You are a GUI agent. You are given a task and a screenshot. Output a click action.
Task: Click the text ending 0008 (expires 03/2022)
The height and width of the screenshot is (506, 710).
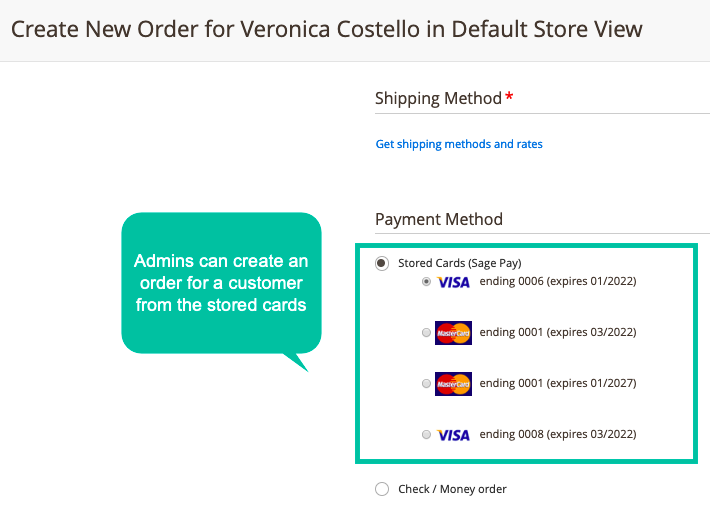(x=558, y=434)
